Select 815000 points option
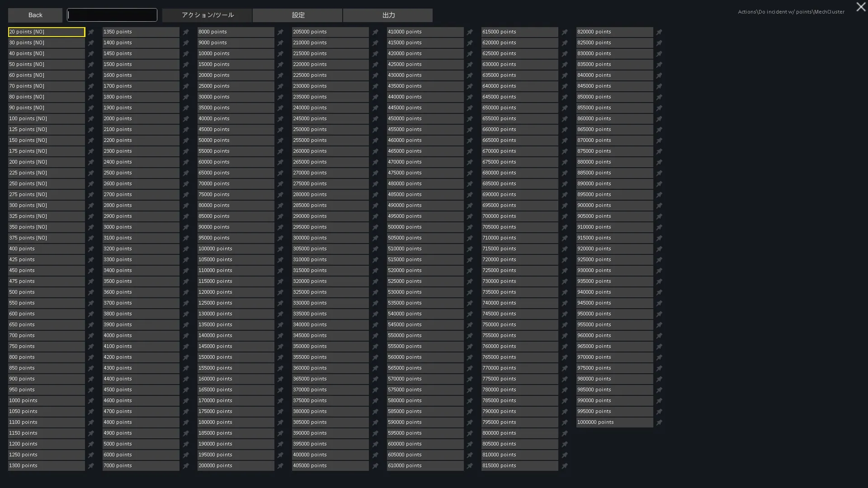Screen dimensions: 868x488 pyautogui.click(x=519, y=466)
